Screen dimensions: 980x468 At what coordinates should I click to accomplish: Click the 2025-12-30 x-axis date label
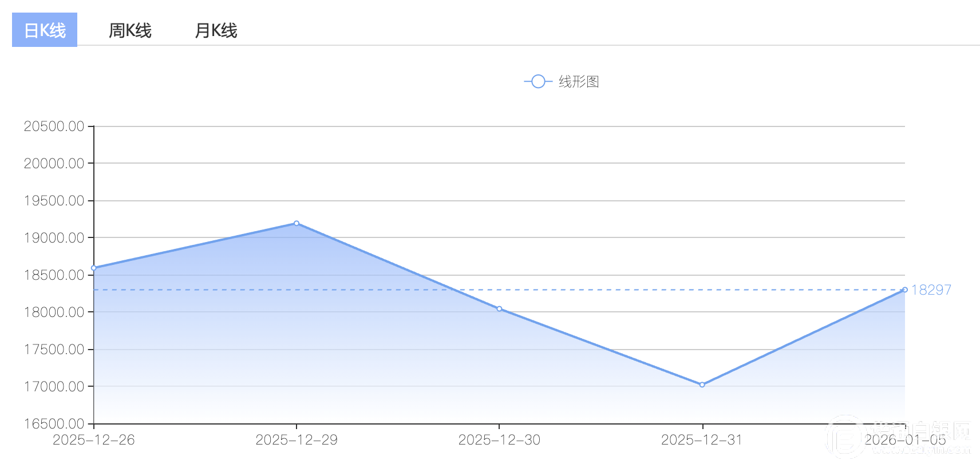[x=499, y=440]
